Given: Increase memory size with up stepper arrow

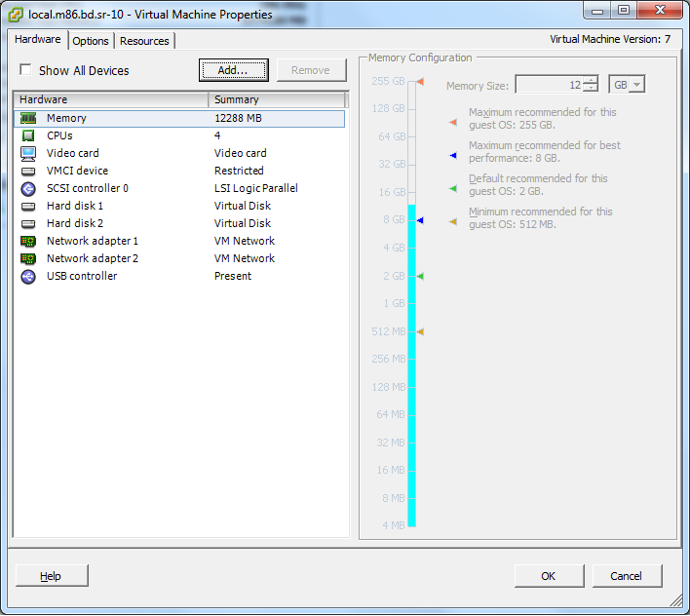Looking at the screenshot, I should [x=591, y=81].
